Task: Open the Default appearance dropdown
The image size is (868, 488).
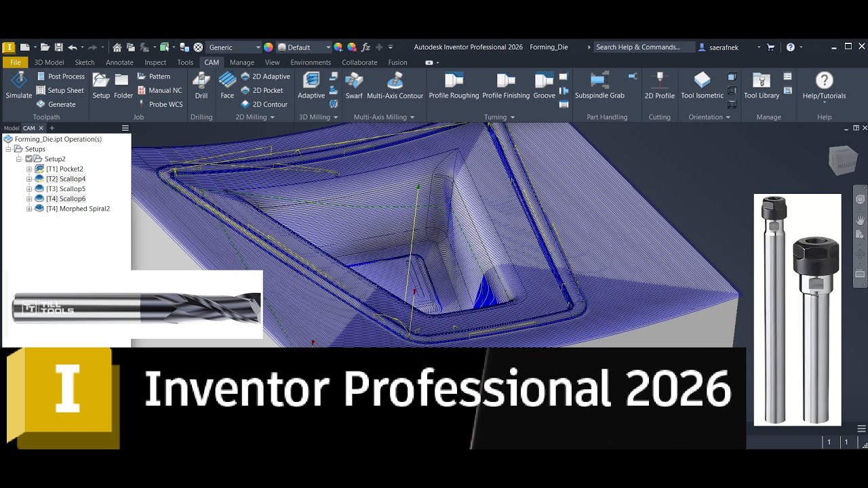Action: (x=304, y=47)
